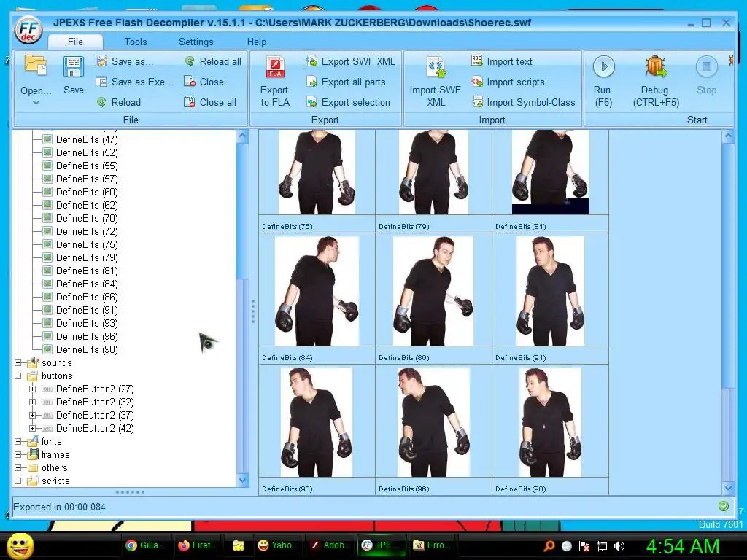Expand the fonts folder

pos(18,442)
